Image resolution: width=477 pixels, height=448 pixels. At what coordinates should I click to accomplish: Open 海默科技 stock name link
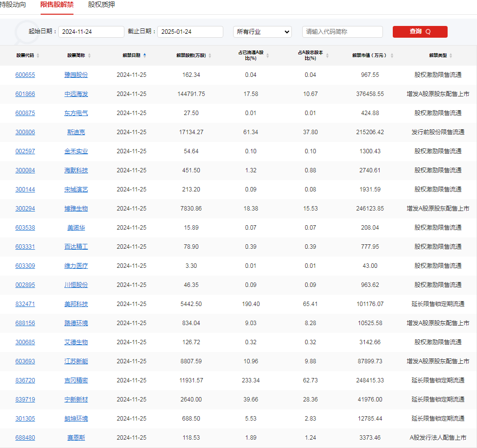pyautogui.click(x=76, y=170)
